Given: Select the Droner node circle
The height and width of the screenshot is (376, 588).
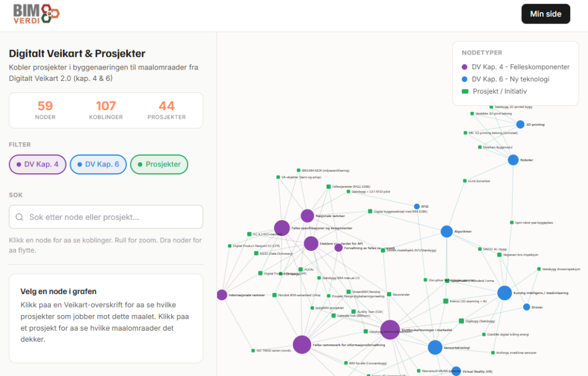Looking at the screenshot, I should click(527, 307).
